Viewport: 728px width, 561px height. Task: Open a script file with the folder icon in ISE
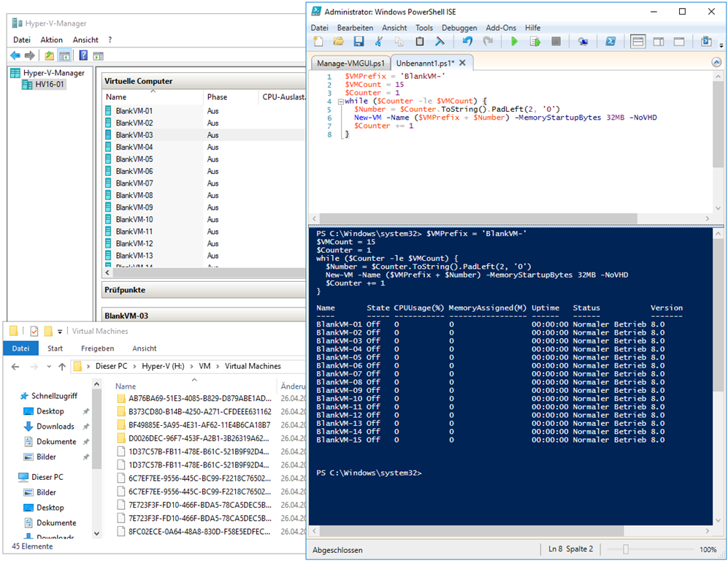339,42
